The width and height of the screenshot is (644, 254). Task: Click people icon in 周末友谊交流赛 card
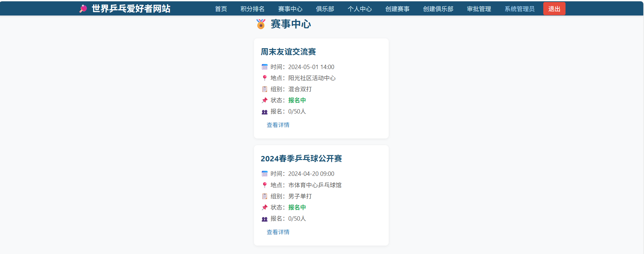265,112
